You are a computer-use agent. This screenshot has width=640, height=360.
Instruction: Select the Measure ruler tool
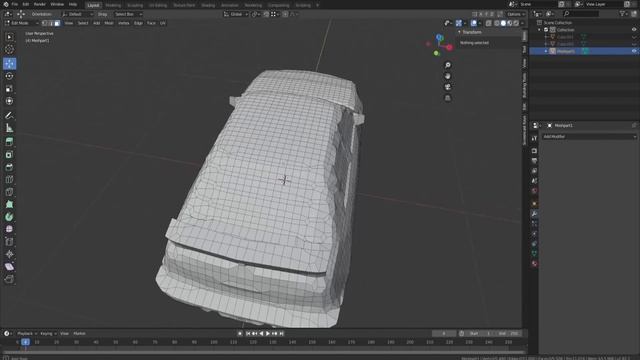click(x=9, y=128)
